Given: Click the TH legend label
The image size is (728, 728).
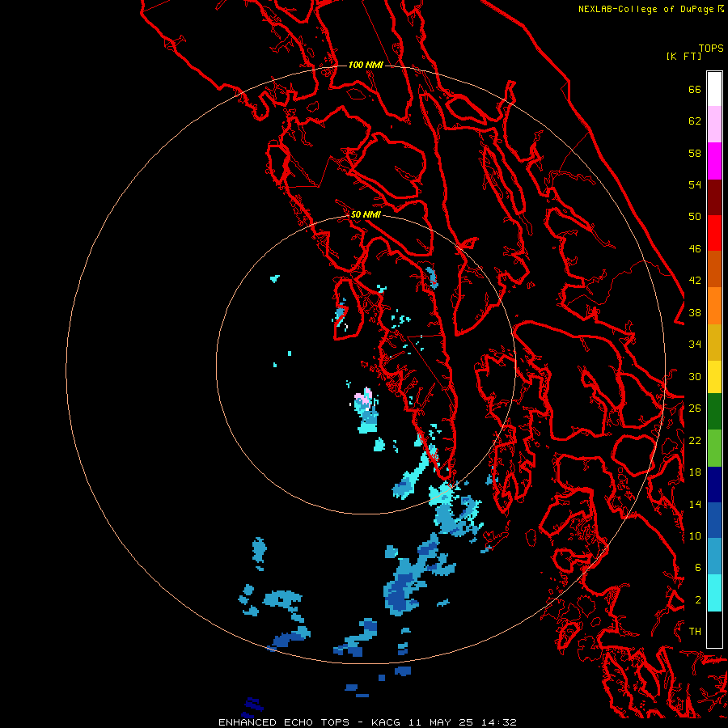Looking at the screenshot, I should [x=695, y=632].
